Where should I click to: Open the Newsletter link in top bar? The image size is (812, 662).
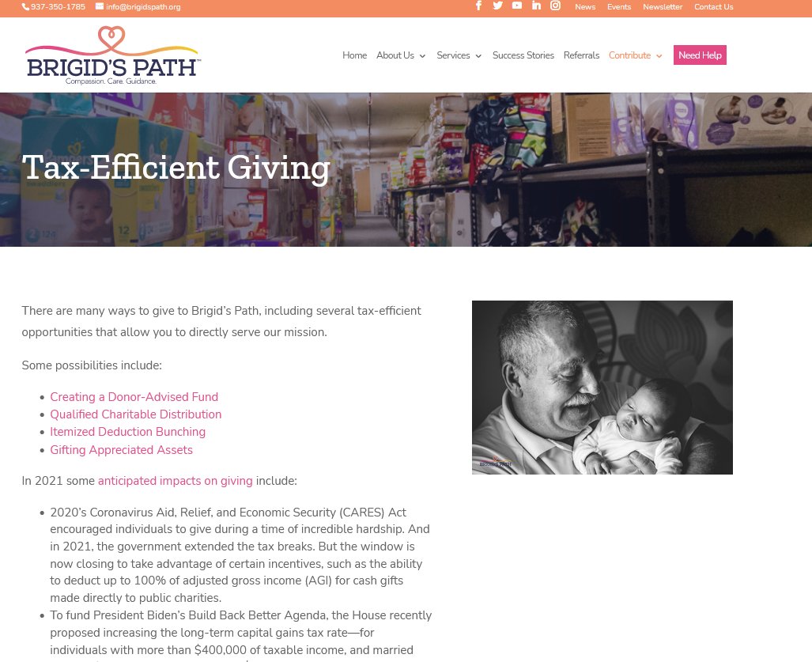click(x=663, y=7)
